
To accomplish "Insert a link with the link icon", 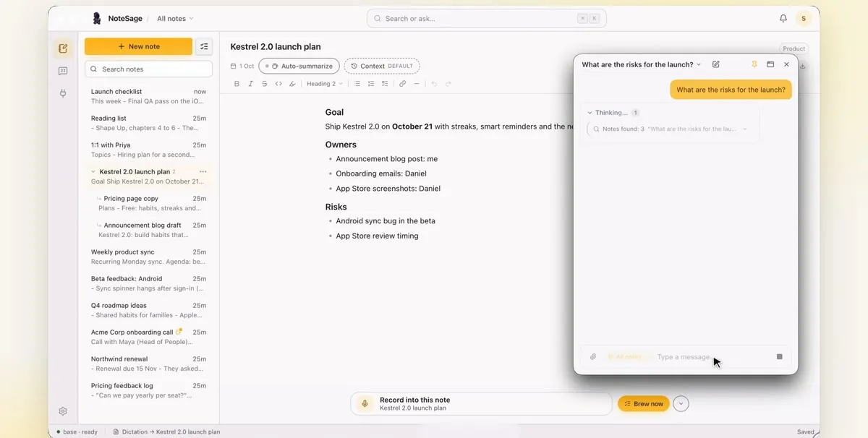I will [403, 84].
